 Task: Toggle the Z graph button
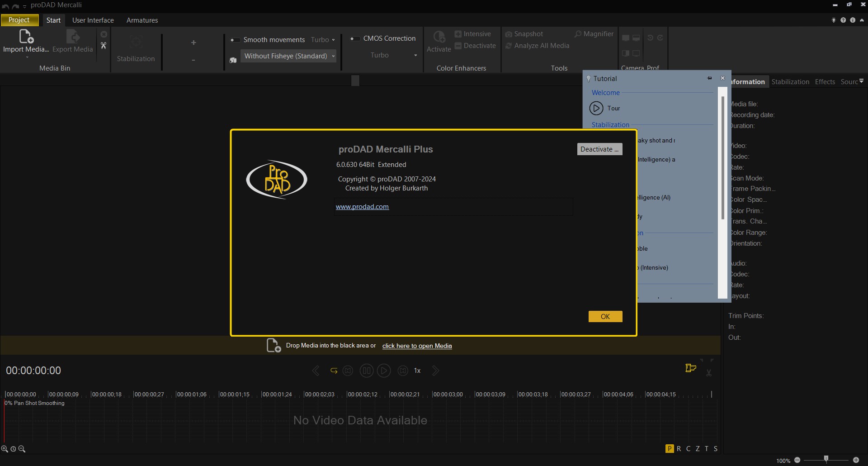(698, 448)
